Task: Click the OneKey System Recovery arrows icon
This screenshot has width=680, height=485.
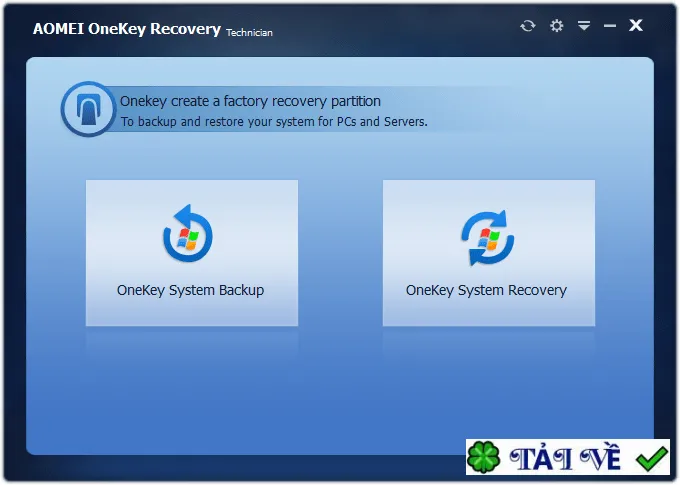Action: pyautogui.click(x=488, y=238)
